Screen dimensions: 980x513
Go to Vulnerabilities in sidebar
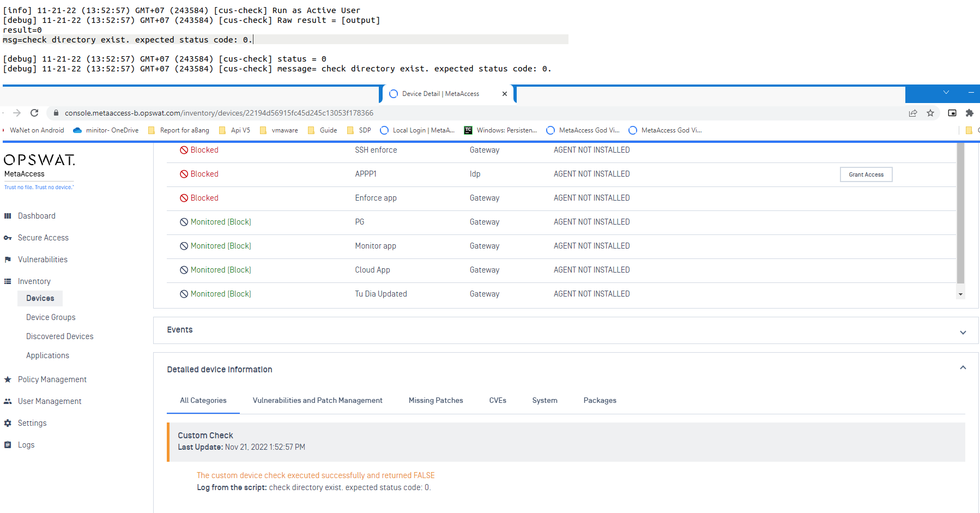(x=43, y=259)
